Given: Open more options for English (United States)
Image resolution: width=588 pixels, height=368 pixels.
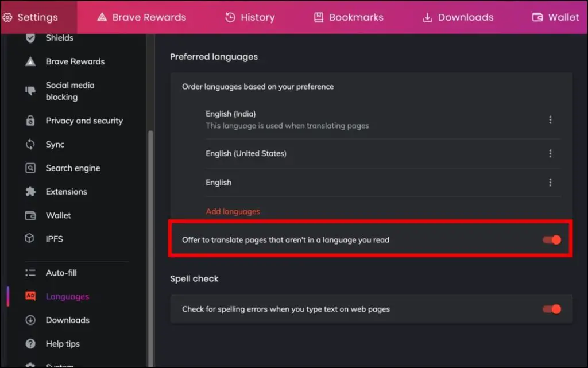Looking at the screenshot, I should [x=550, y=153].
